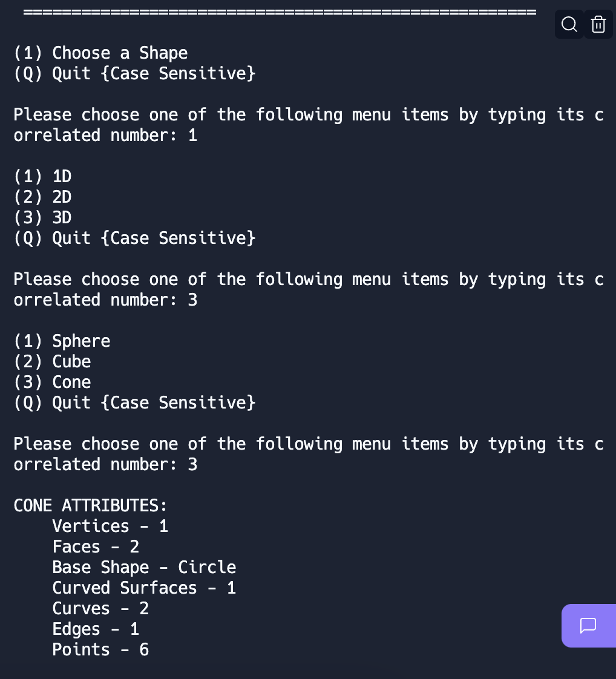Click the 'Base Shape - Circle' text

click(144, 567)
